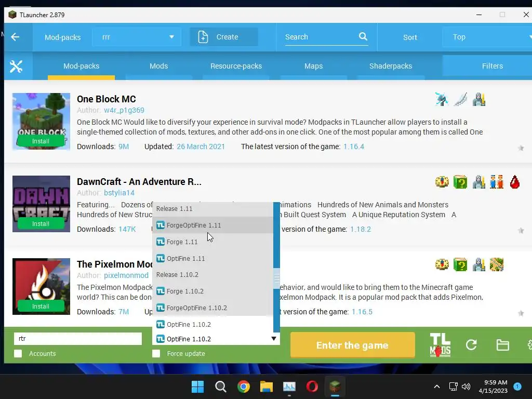Image resolution: width=532 pixels, height=399 pixels.
Task: Select ForgeOptiFine 1.11 version
Action: [x=212, y=225]
